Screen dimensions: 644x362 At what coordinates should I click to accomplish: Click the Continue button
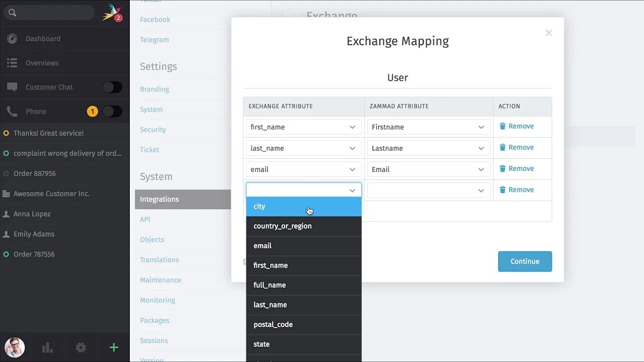coord(525,261)
